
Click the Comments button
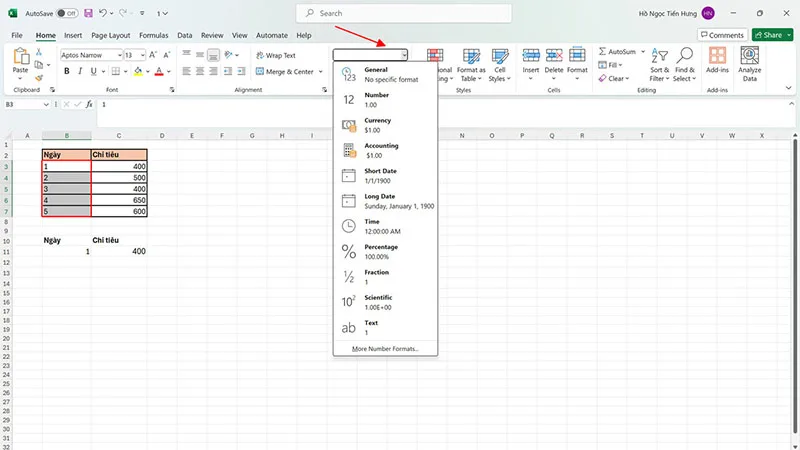[722, 35]
